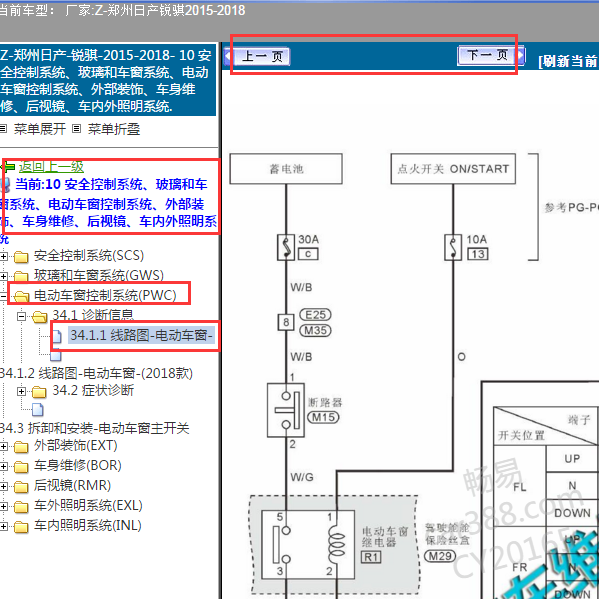Click the document icon of 34.1.1 线路图
Image resolution: width=599 pixels, height=599 pixels.
point(57,337)
